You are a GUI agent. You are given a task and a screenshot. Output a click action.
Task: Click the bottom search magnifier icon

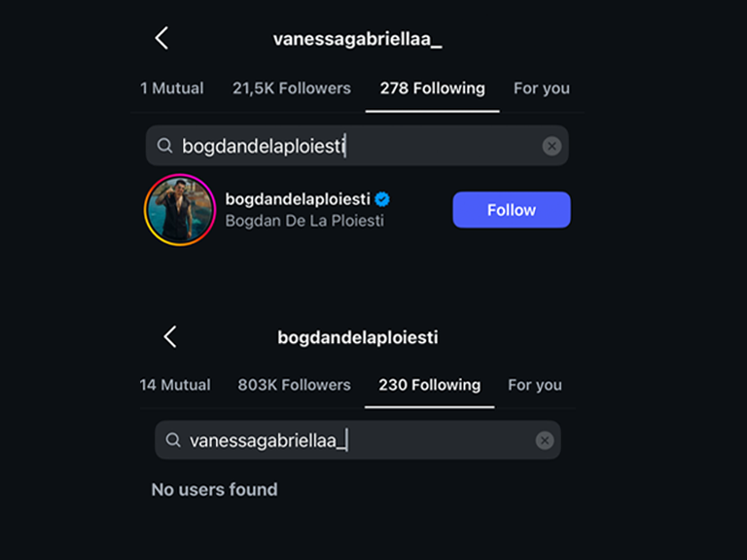(x=173, y=440)
